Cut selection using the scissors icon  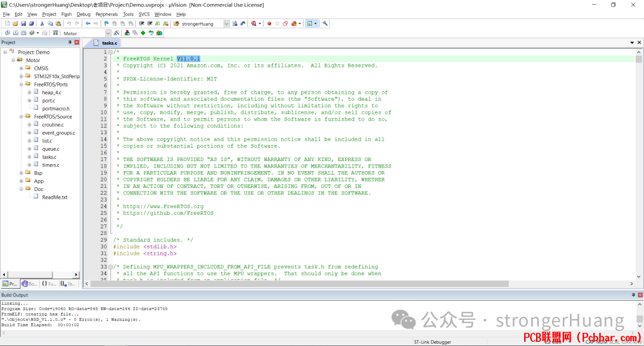pos(42,24)
